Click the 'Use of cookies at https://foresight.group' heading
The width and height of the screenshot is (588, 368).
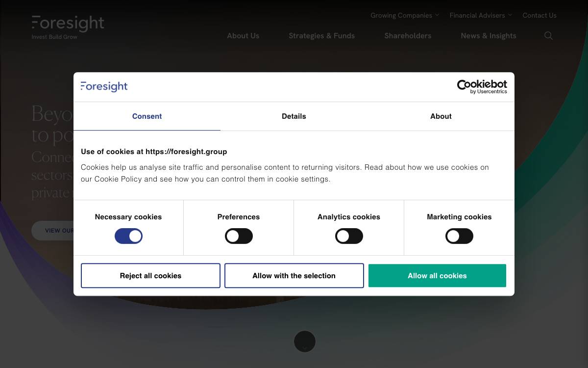[154, 152]
